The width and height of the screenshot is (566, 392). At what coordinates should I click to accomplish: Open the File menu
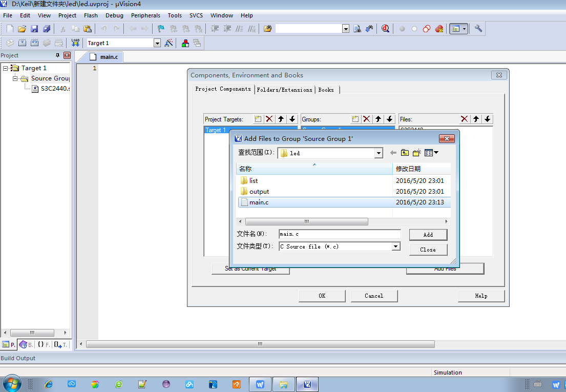tap(8, 15)
